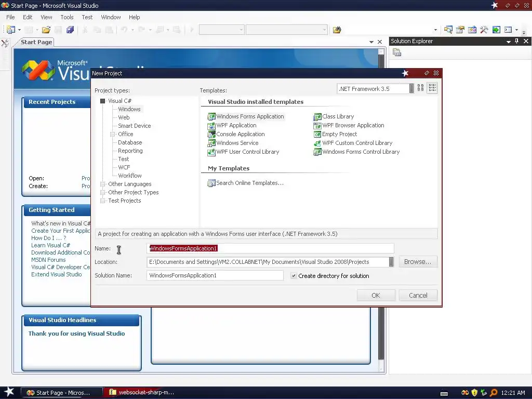Open the View menu
This screenshot has width=532, height=399.
[46, 17]
